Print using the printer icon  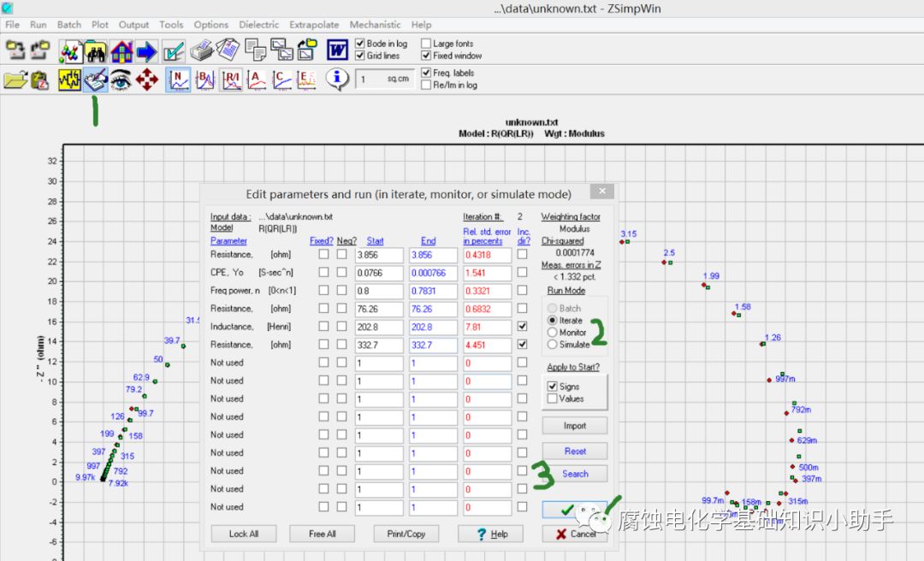pyautogui.click(x=202, y=50)
